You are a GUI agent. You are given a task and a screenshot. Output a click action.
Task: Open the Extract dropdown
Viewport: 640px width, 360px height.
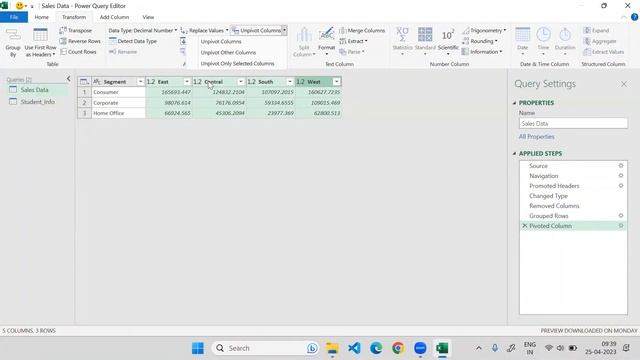pos(353,41)
